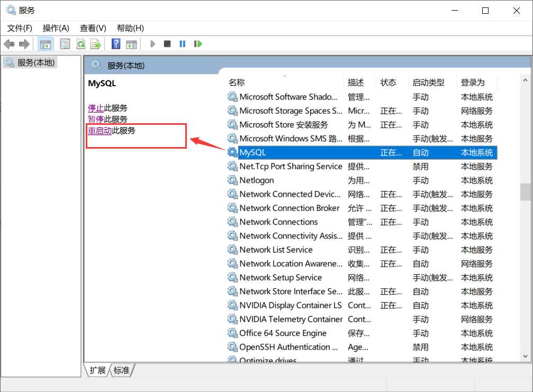The image size is (533, 392).
Task: Click the Forward arrow in toolbar
Action: tap(24, 44)
